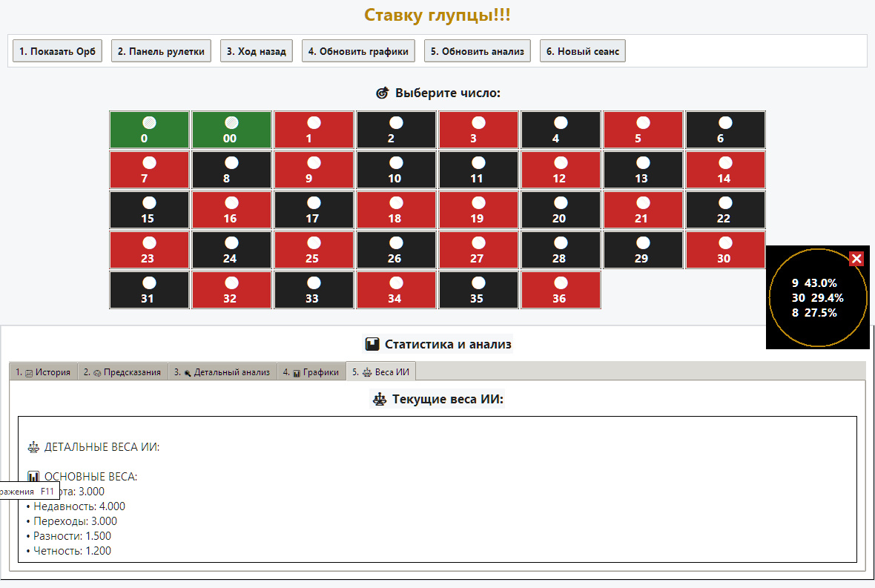
Task: Choose red number 36
Action: 561,290
